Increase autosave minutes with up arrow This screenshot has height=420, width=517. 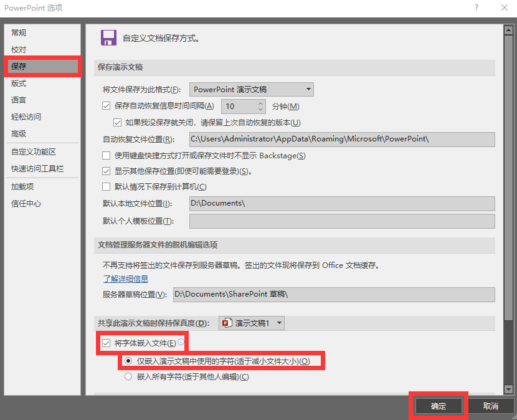coord(260,103)
